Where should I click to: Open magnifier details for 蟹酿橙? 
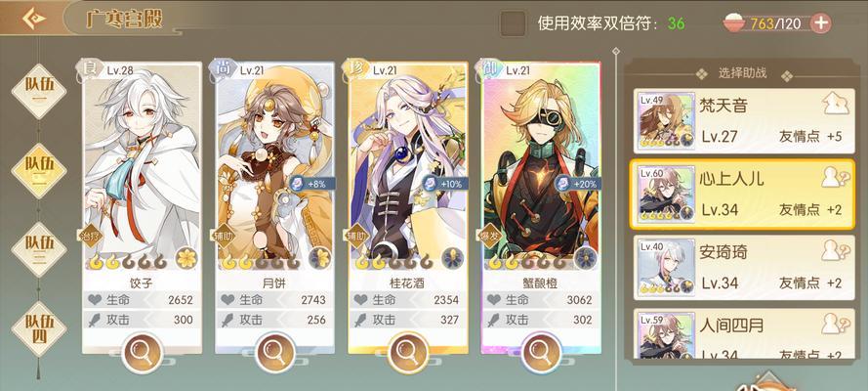(x=541, y=352)
